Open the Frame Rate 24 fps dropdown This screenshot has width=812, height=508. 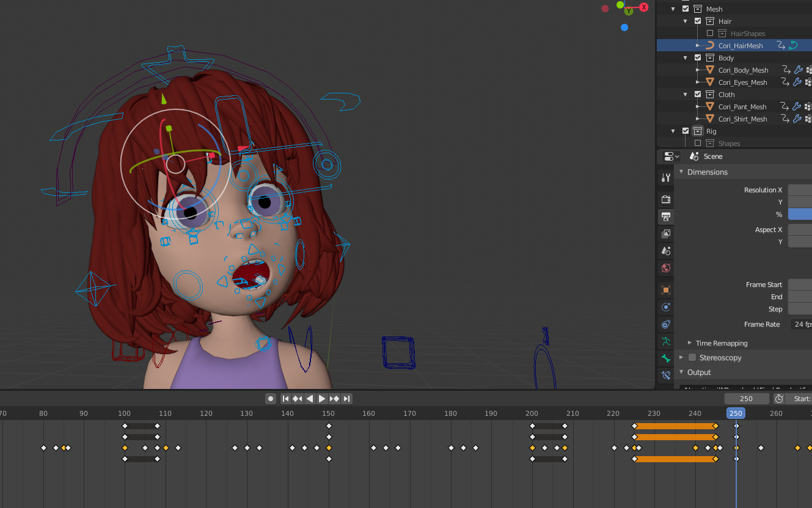(801, 324)
